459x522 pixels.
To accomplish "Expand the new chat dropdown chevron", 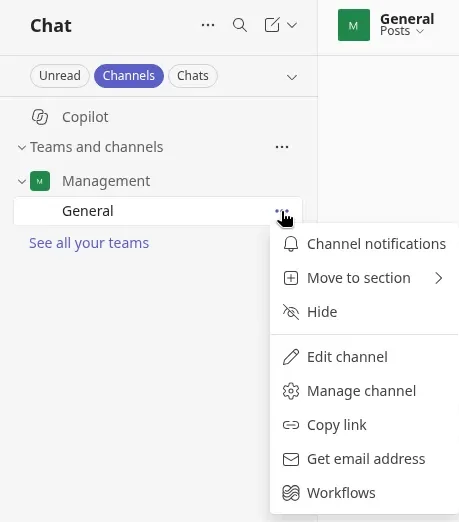I will pyautogui.click(x=292, y=25).
